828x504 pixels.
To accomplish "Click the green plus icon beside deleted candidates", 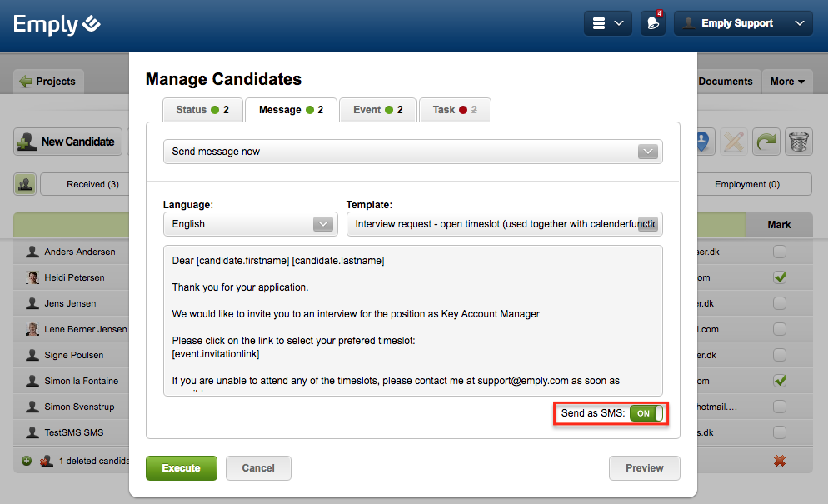I will [x=27, y=460].
